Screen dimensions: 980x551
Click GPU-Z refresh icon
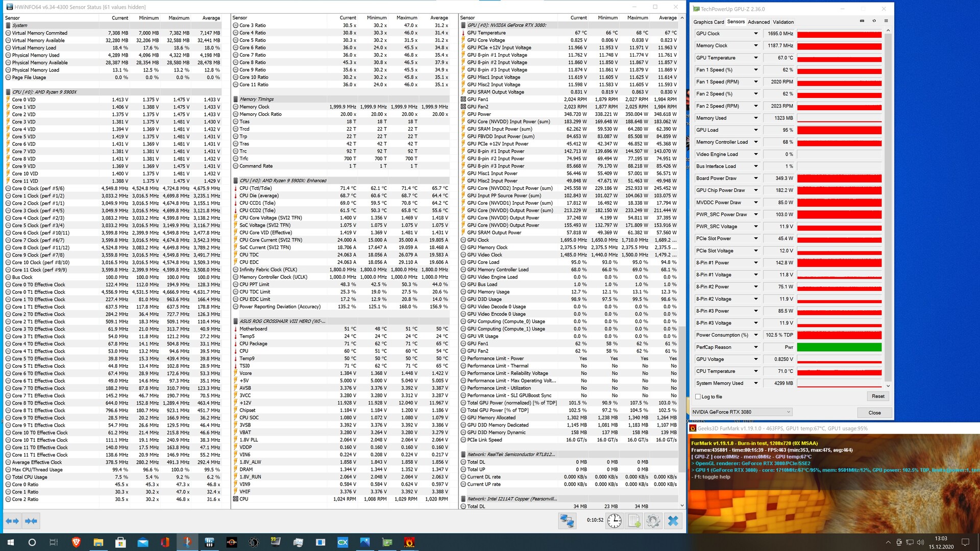(x=874, y=21)
